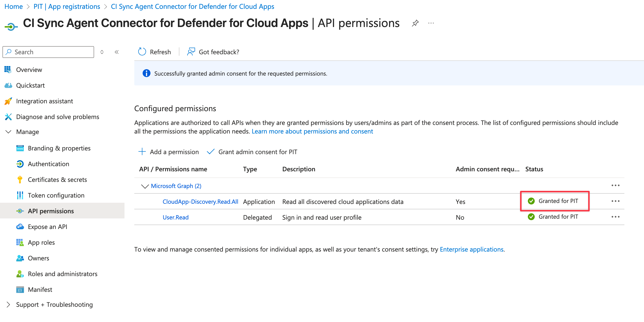Click the 'Granted for PIT' text in User.Read row
644x322 pixels.
click(x=558, y=216)
